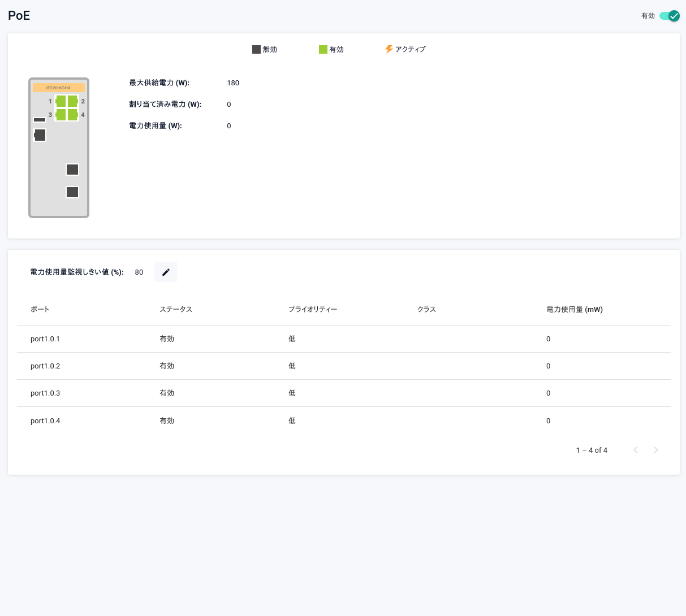Screen dimensions: 686x616
Task: Click the upper dark SFP port square
Action: (72, 170)
